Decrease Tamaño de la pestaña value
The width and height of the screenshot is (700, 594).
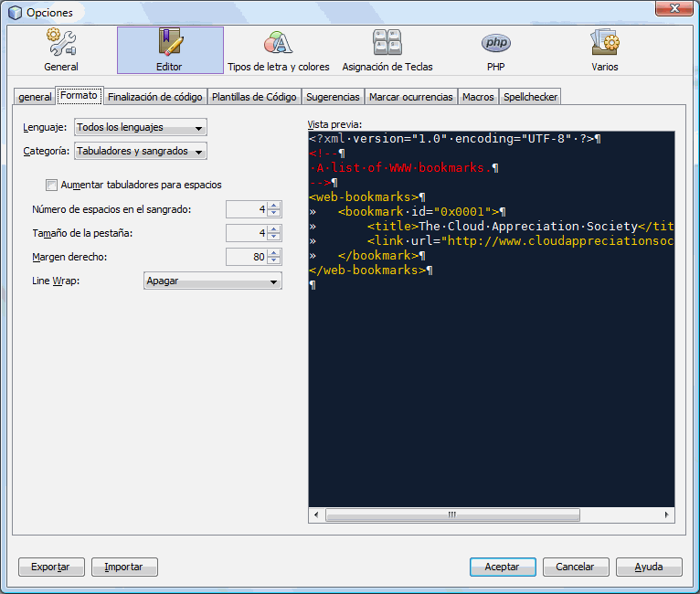(274, 237)
